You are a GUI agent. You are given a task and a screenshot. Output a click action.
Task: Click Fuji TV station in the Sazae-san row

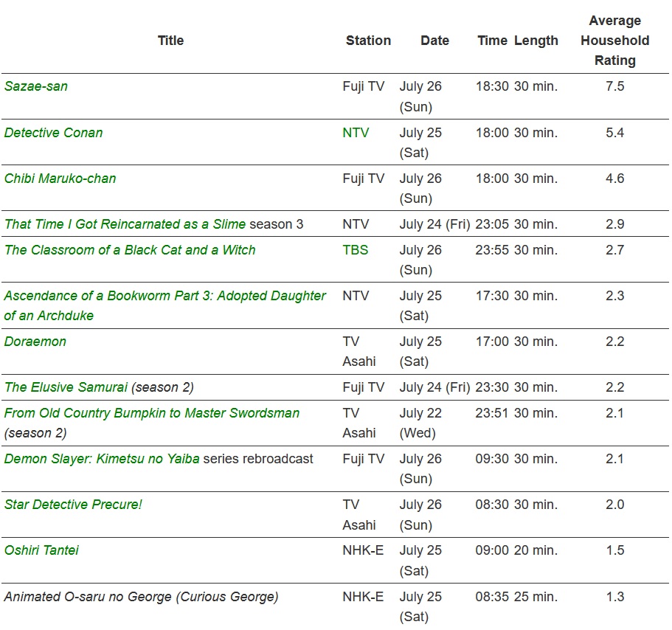click(x=364, y=86)
